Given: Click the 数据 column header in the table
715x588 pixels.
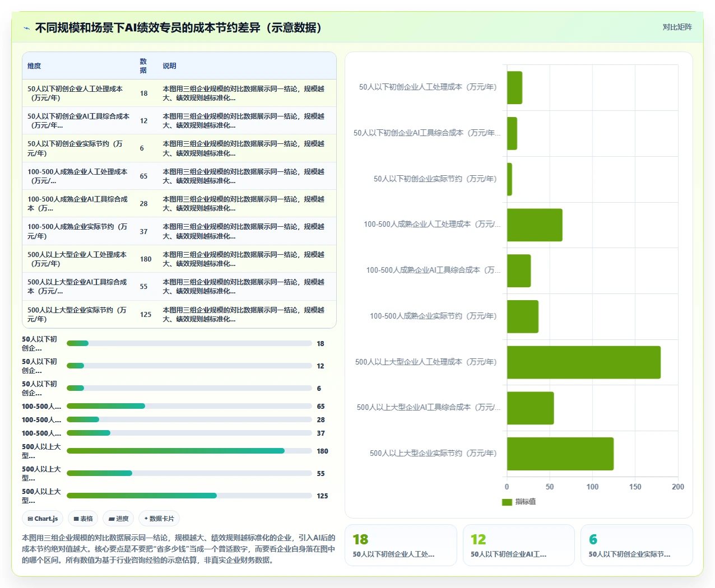Looking at the screenshot, I should (x=143, y=66).
